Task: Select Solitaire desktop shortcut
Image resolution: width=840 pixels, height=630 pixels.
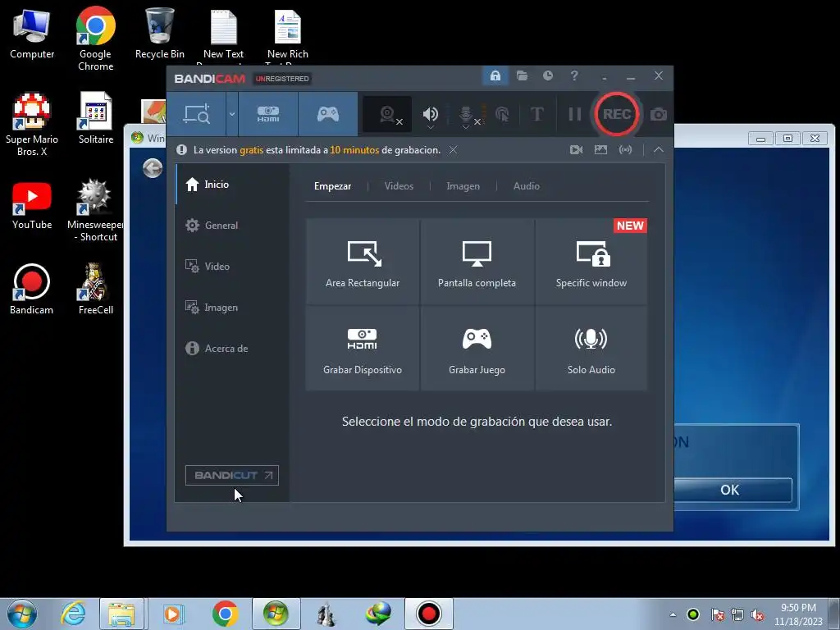Action: [96, 119]
